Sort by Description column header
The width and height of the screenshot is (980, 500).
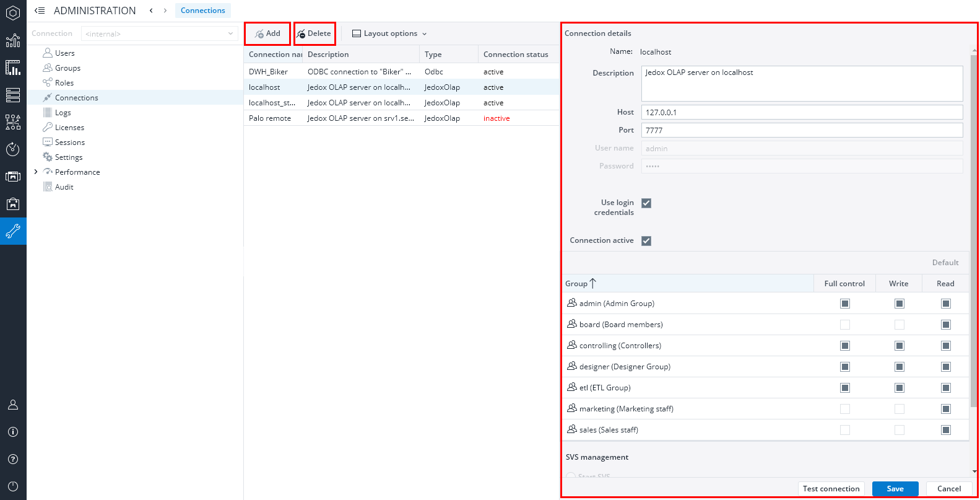[x=361, y=55]
